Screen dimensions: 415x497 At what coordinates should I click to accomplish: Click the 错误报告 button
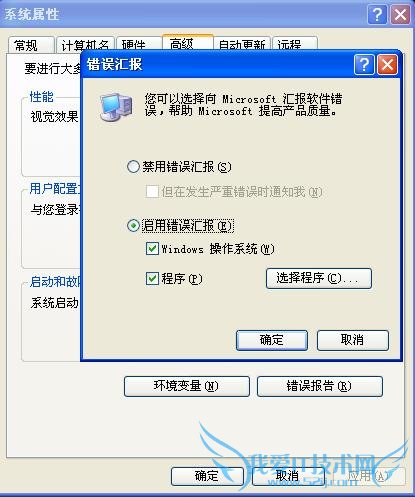pyautogui.click(x=320, y=386)
